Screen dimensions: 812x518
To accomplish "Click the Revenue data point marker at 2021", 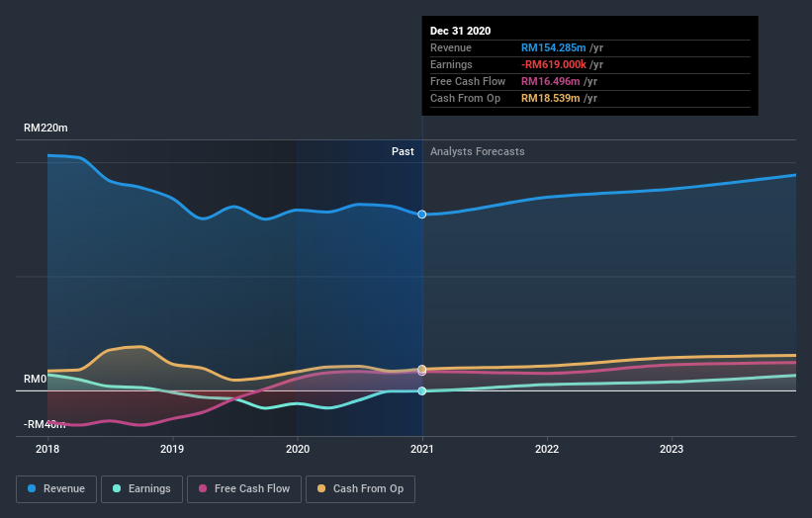I will pyautogui.click(x=422, y=215).
